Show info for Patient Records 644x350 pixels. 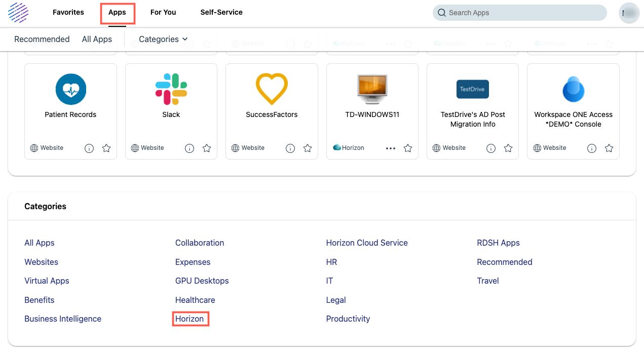(89, 148)
